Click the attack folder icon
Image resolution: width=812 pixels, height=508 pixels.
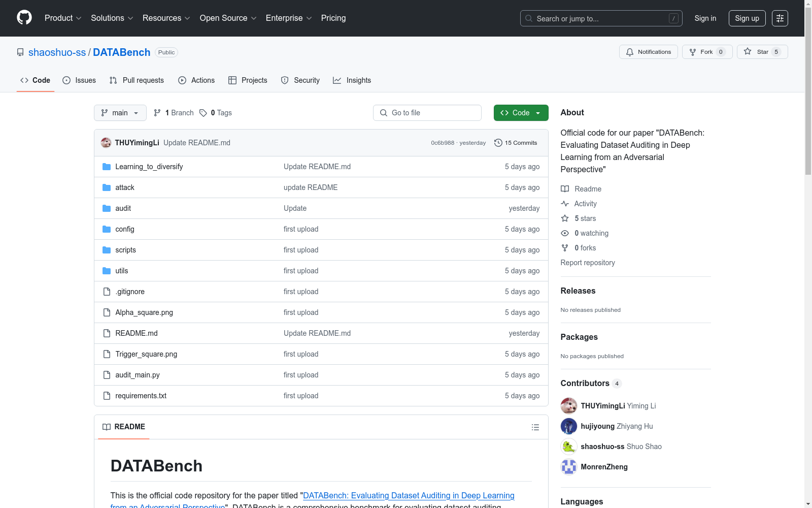[x=107, y=187]
